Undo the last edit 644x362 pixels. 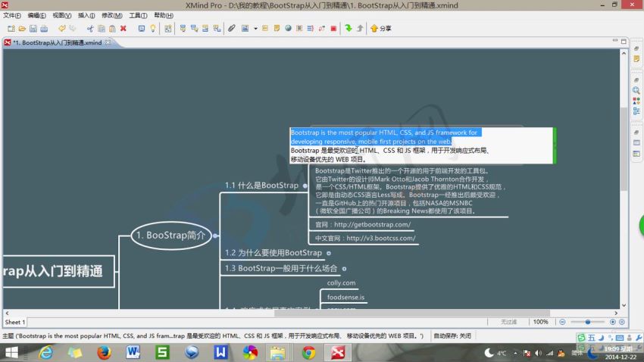[x=61, y=28]
